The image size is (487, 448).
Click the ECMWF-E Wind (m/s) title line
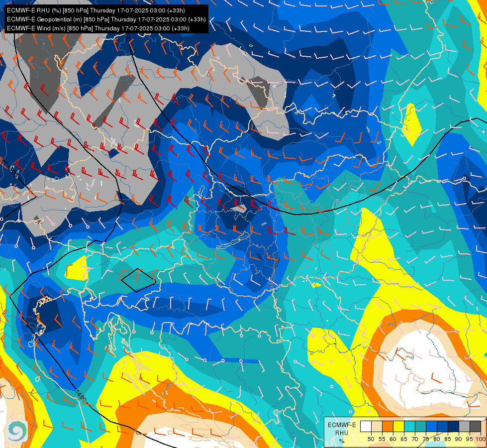click(x=98, y=28)
